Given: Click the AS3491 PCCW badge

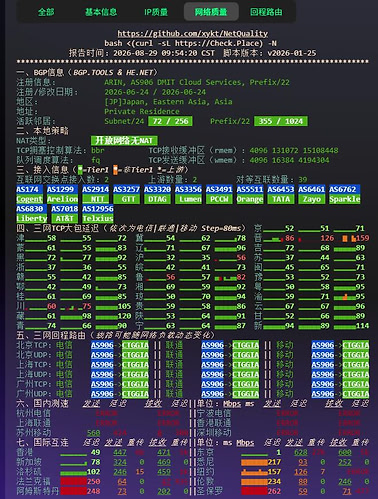Looking at the screenshot, I should click(219, 194).
